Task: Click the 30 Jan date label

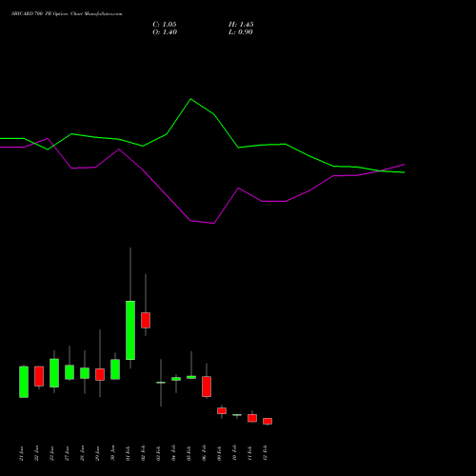Action: pos(112,453)
